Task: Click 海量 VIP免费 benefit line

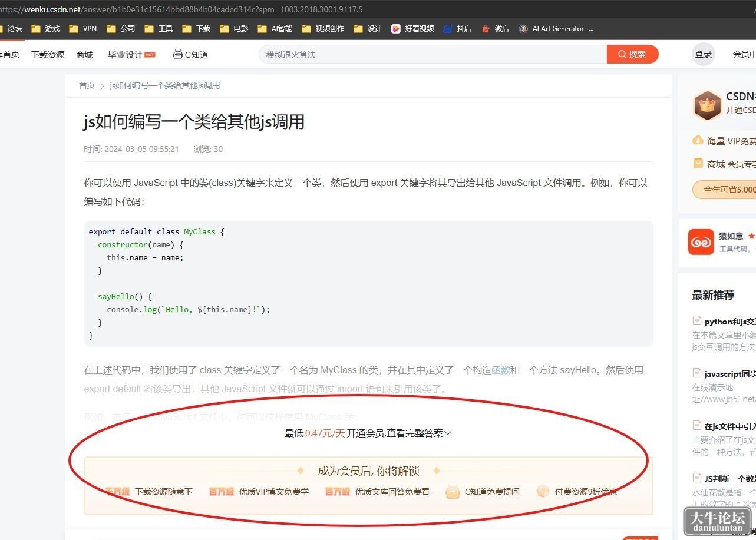Action: 724,141
